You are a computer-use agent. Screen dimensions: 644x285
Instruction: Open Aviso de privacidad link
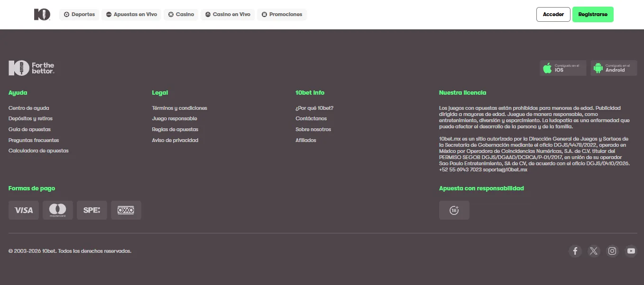175,140
